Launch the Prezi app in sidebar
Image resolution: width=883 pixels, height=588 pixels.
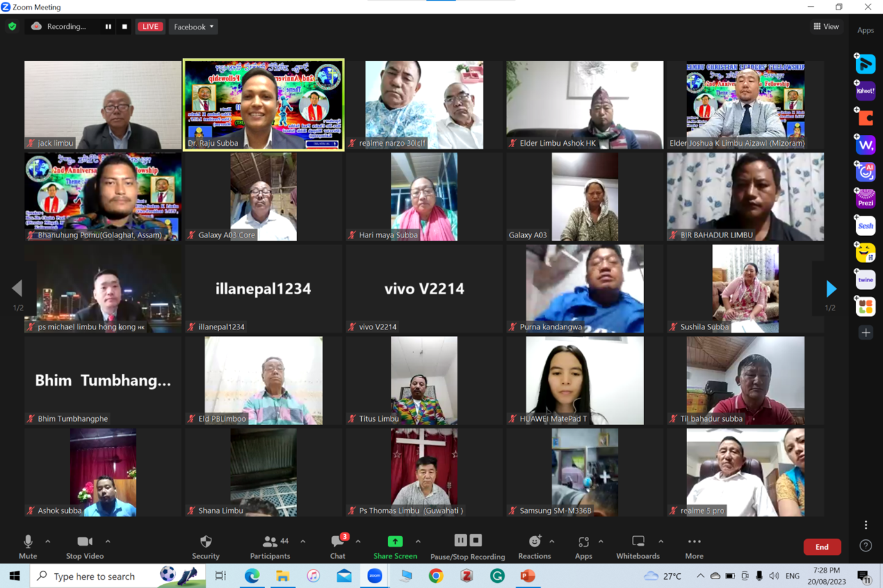coord(865,199)
